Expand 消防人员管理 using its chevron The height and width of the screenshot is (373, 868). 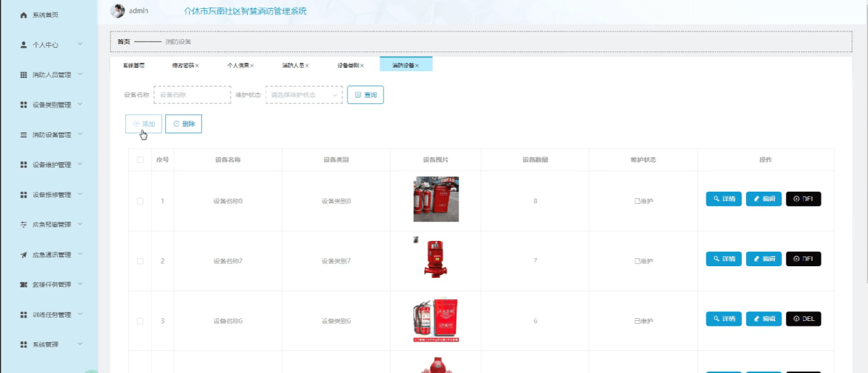tap(80, 74)
